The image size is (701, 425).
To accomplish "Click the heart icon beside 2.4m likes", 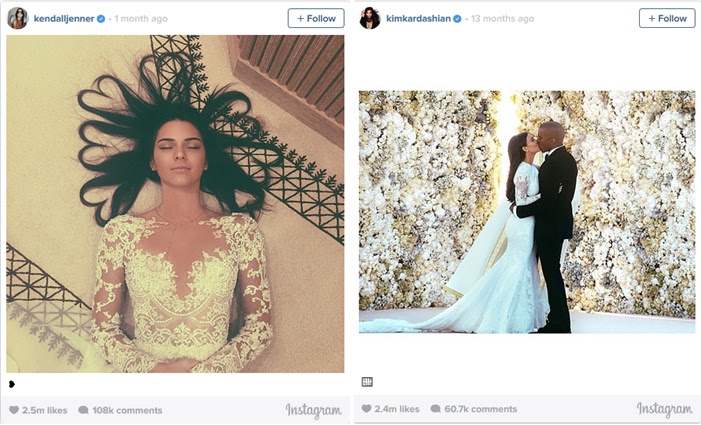I will 367,408.
